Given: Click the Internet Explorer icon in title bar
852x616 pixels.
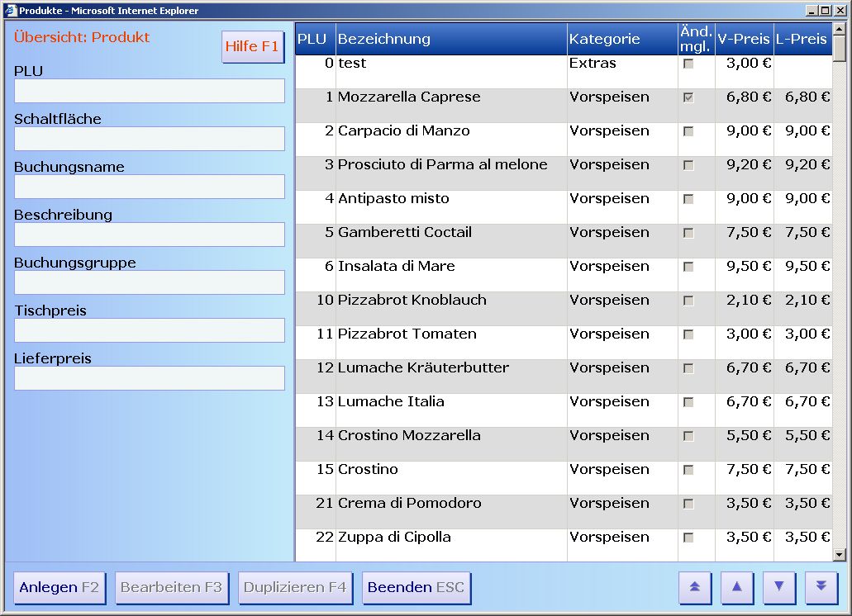Looking at the screenshot, I should 11,11.
